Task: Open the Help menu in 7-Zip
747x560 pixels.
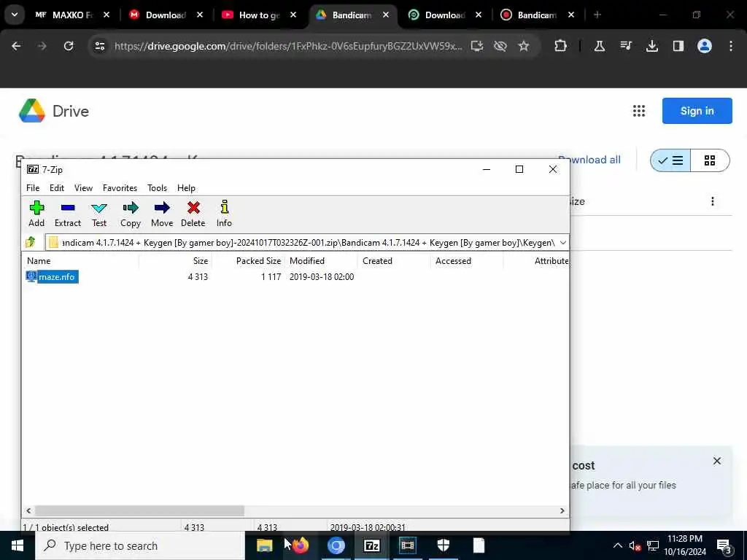Action: coord(186,188)
